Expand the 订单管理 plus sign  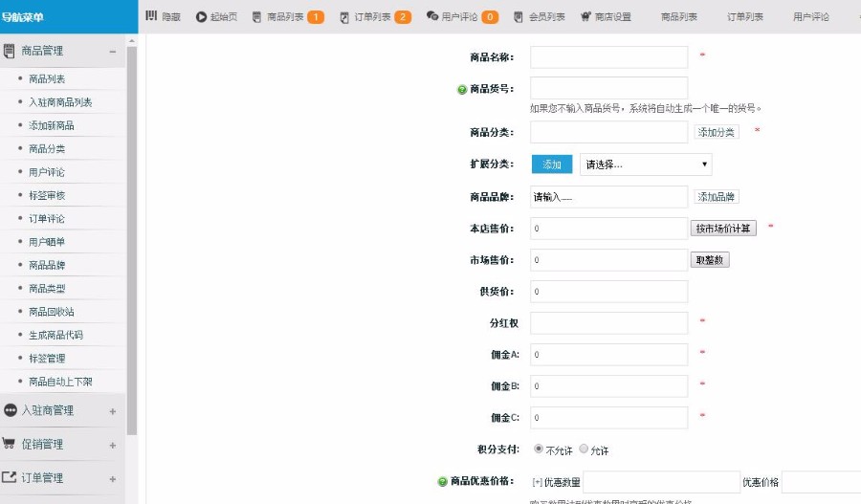click(x=113, y=479)
